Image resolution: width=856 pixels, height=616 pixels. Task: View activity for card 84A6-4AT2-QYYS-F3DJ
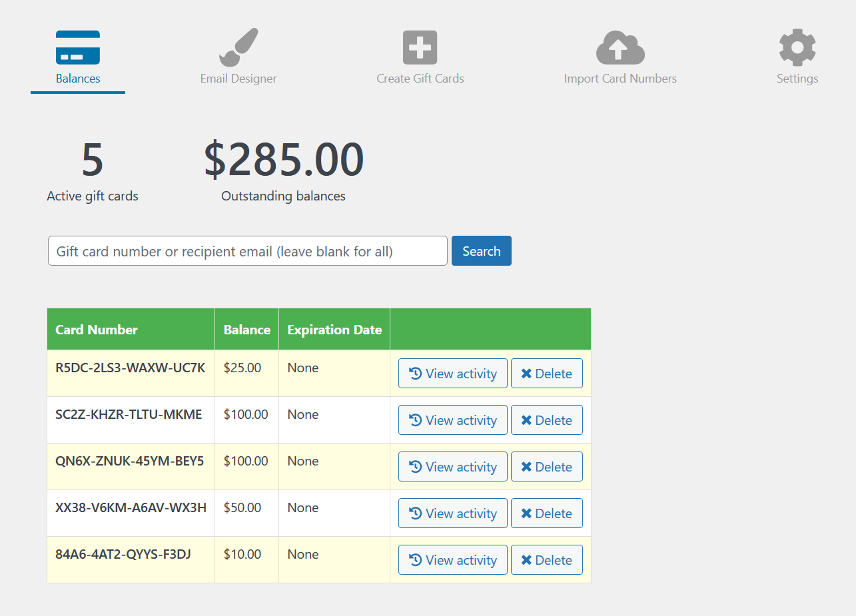[453, 560]
